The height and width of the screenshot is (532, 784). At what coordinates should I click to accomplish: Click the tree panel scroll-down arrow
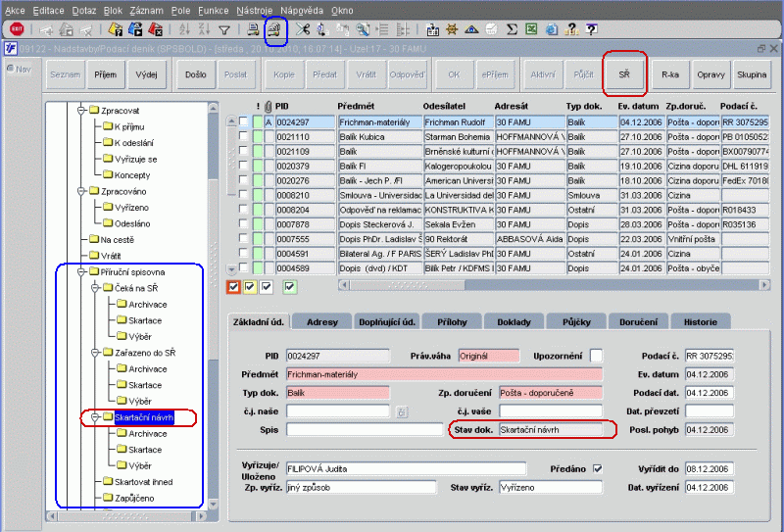point(213,504)
